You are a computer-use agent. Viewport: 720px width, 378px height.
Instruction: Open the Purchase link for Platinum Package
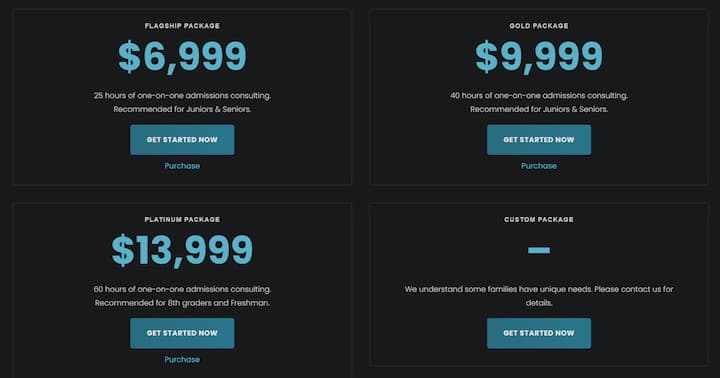182,359
